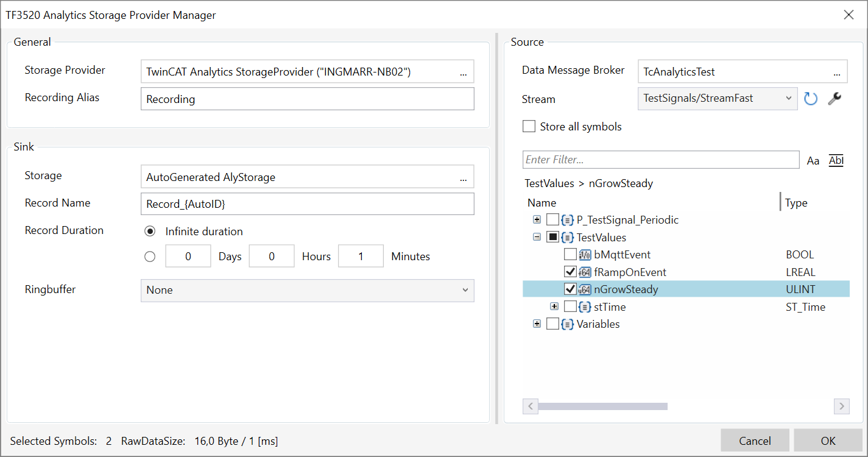Open stream settings wrench icon
Image resolution: width=868 pixels, height=457 pixels.
(x=834, y=99)
